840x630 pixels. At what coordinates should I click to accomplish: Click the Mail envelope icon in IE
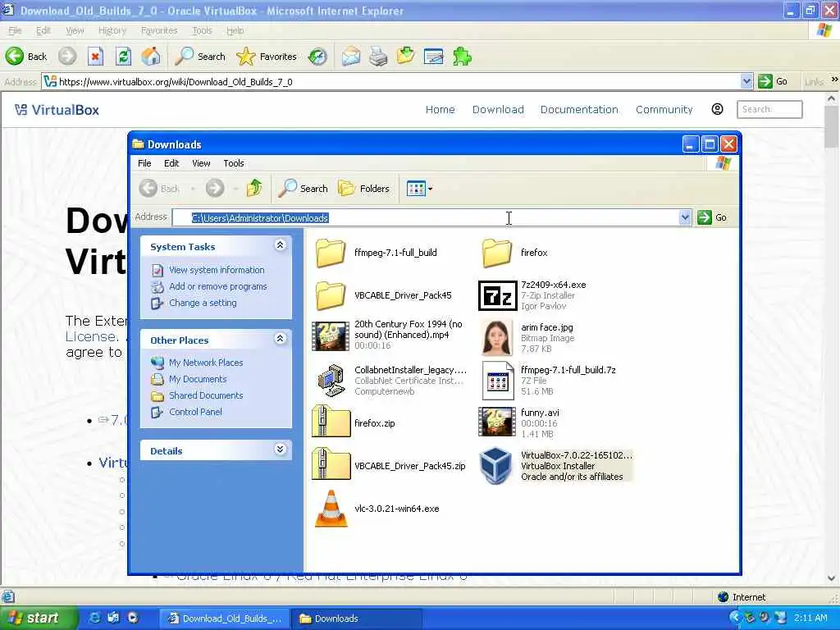[x=351, y=57]
